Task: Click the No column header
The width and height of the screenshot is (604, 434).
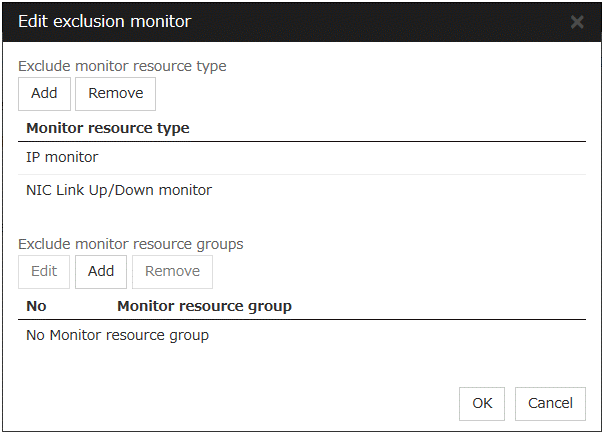Action: point(36,306)
